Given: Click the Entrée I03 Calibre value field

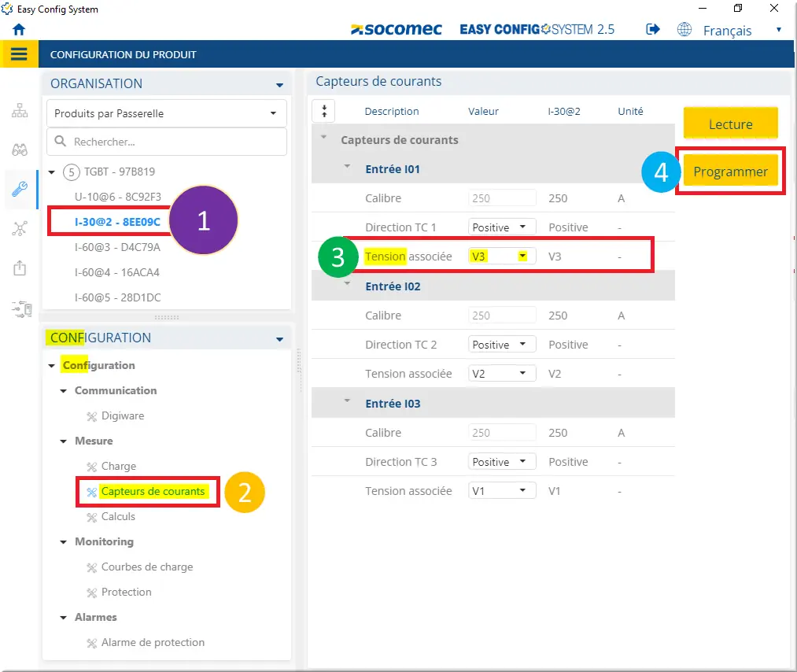Looking at the screenshot, I should pyautogui.click(x=502, y=433).
